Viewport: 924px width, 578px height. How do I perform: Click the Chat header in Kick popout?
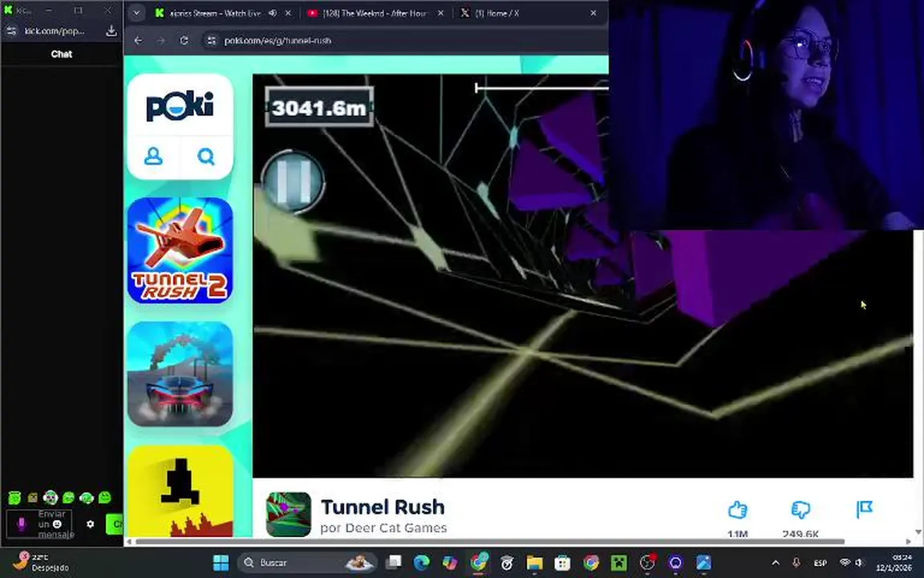coord(61,55)
